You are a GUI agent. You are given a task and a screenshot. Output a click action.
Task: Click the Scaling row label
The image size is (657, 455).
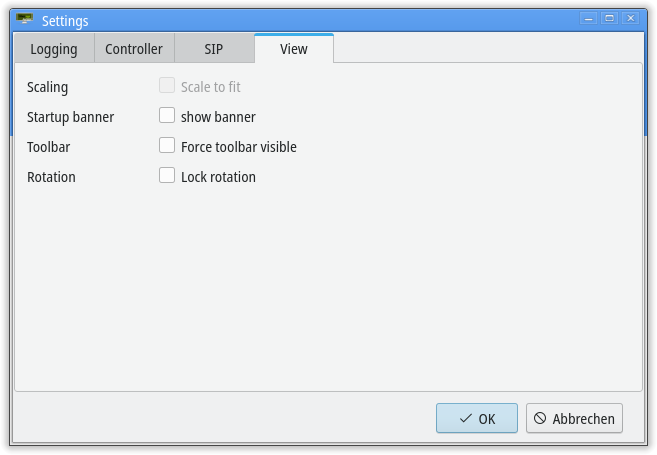click(47, 87)
